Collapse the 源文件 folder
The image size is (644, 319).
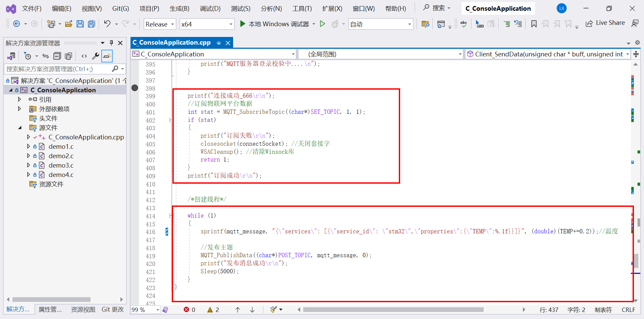(x=19, y=128)
